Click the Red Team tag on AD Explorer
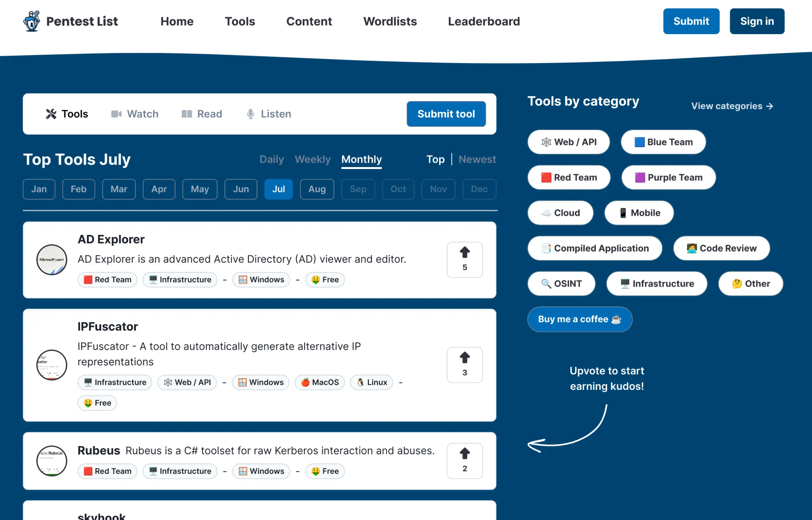This screenshot has height=520, width=812. point(107,279)
